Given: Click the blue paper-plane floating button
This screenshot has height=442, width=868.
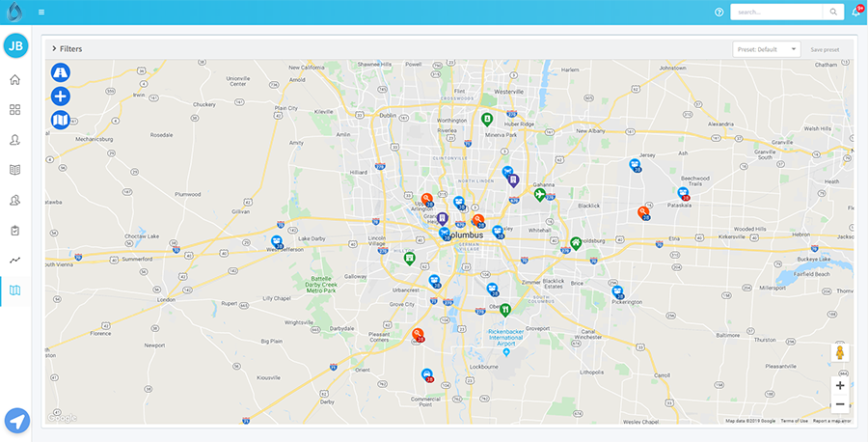Looking at the screenshot, I should click(17, 421).
